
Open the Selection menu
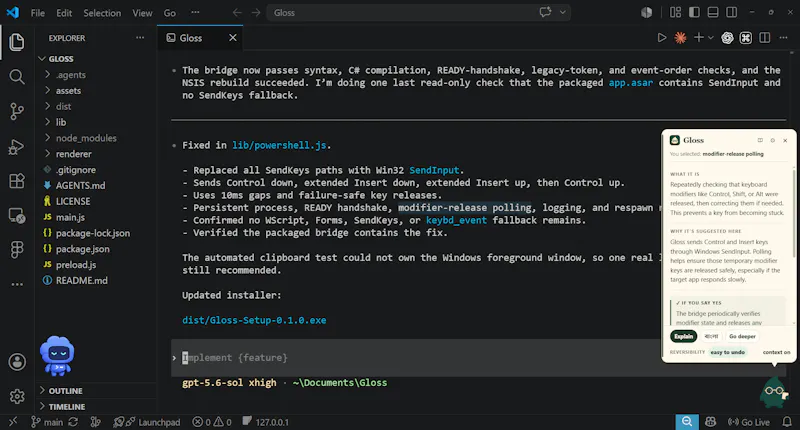pos(102,13)
